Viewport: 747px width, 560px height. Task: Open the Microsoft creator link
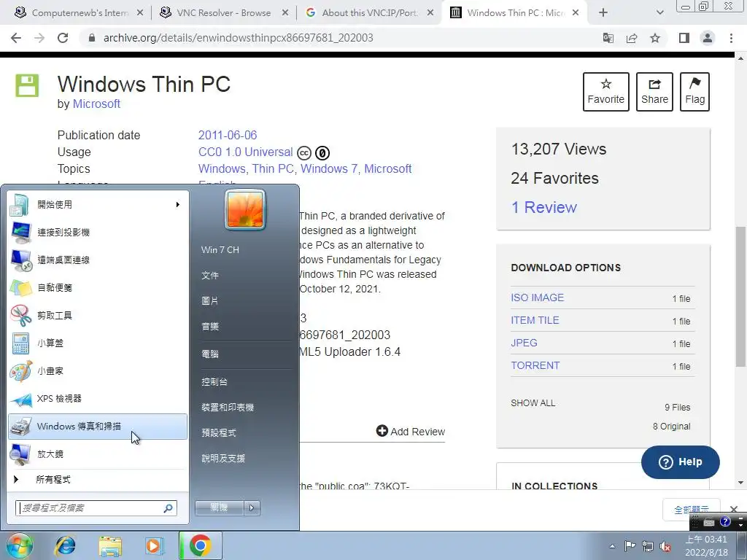coord(96,104)
